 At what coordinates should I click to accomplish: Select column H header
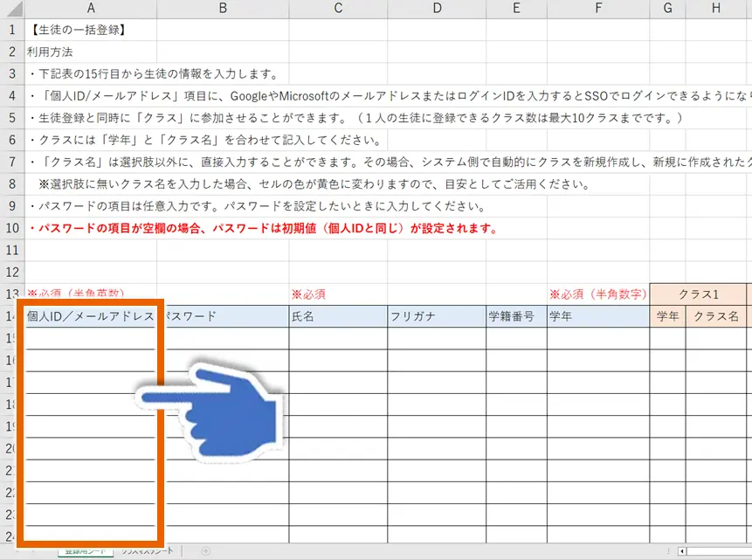[714, 8]
